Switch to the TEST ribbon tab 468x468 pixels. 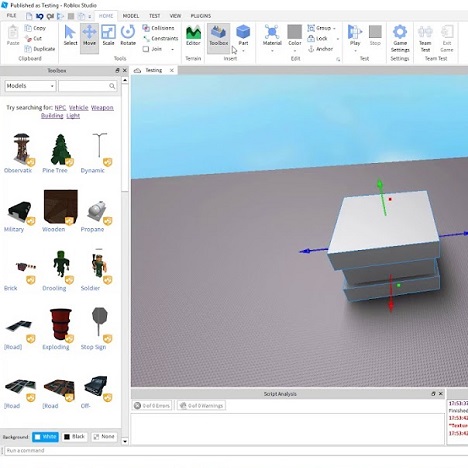pyautogui.click(x=154, y=16)
